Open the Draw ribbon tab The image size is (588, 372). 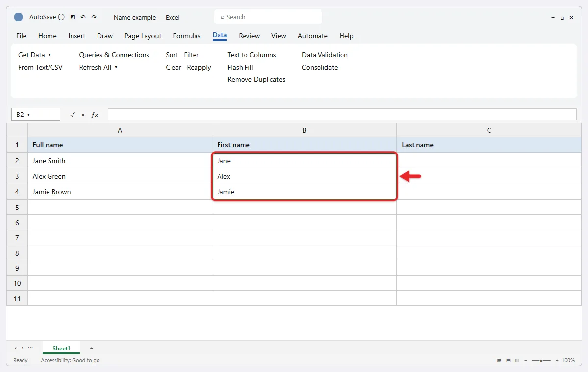click(105, 36)
